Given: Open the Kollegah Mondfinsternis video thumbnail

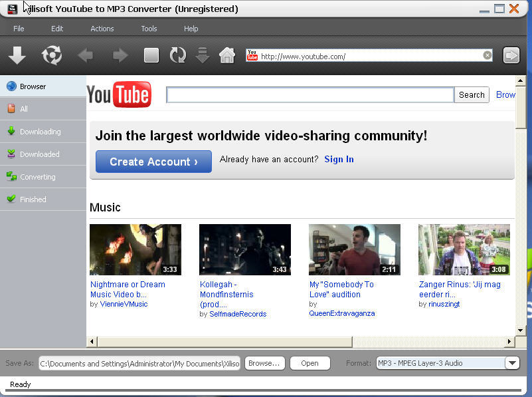Looking at the screenshot, I should (x=244, y=249).
